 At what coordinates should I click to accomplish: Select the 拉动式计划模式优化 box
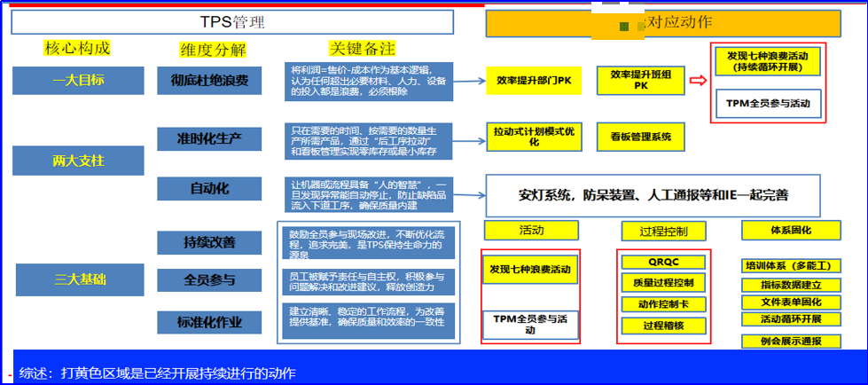pos(535,137)
